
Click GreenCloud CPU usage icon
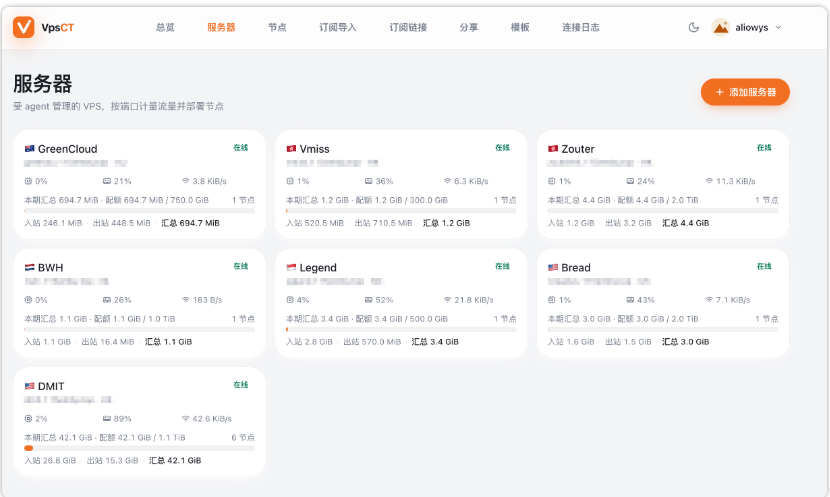click(28, 181)
